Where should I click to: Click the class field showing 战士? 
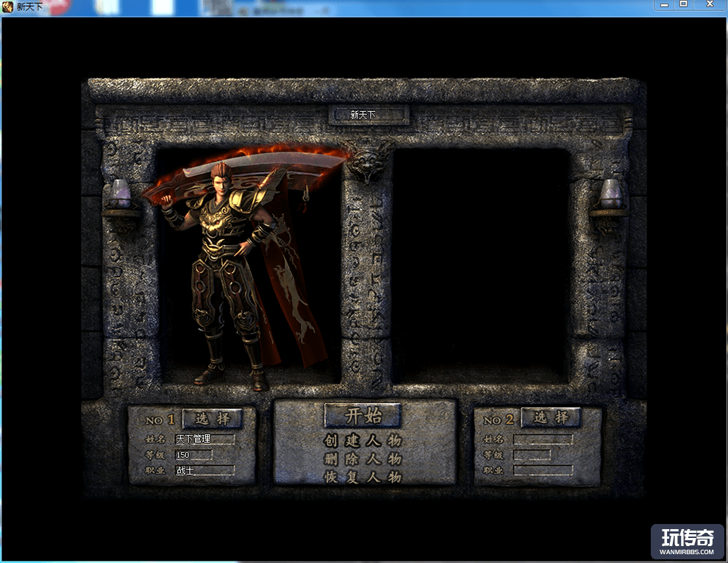(x=204, y=470)
